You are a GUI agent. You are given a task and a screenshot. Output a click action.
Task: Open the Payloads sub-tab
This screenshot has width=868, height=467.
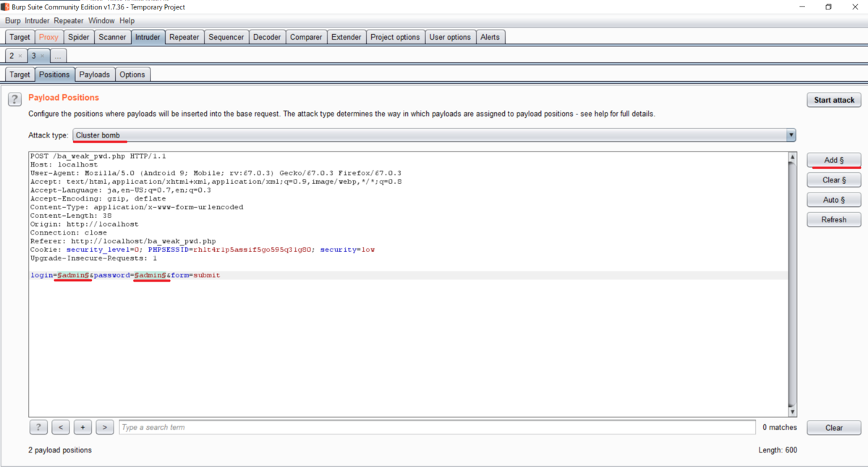tap(95, 75)
